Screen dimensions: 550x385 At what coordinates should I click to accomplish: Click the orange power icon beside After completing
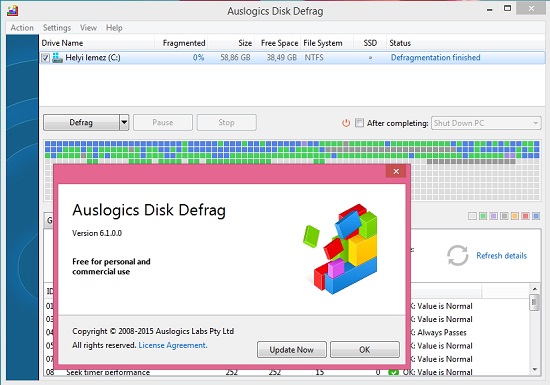pyautogui.click(x=346, y=123)
